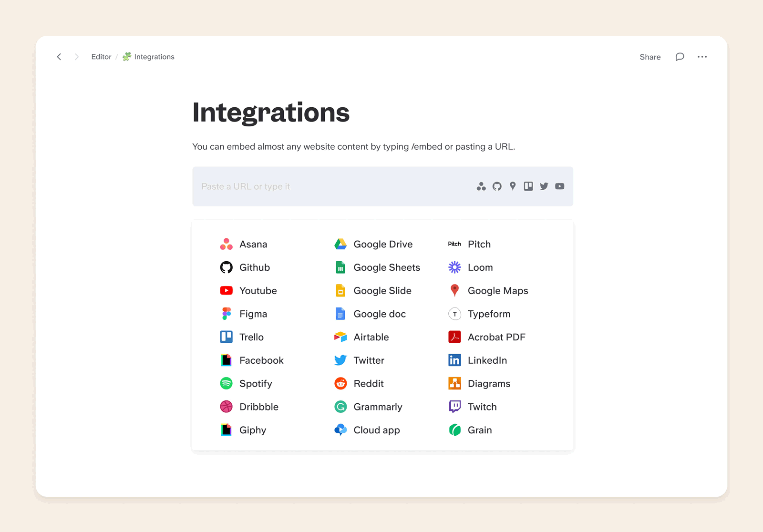Select the Giphy integration

[243, 430]
